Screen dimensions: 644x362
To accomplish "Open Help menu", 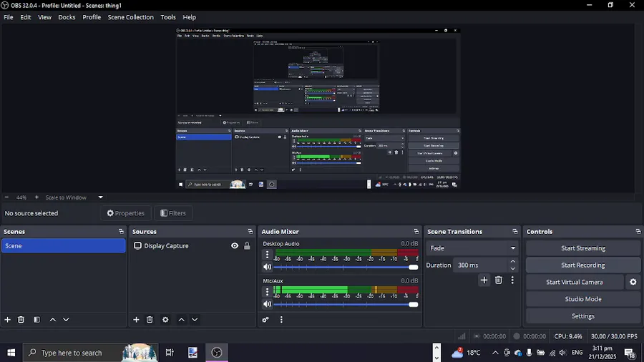I will tap(189, 17).
